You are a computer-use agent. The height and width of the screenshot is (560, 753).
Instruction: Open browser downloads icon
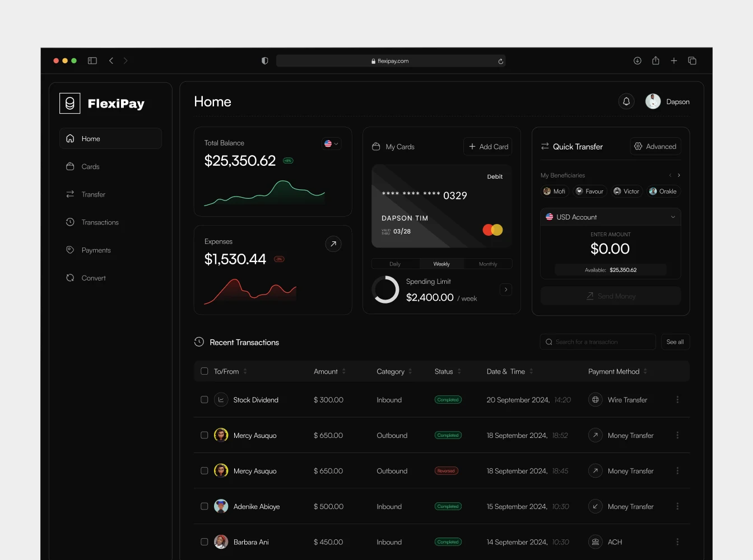638,60
